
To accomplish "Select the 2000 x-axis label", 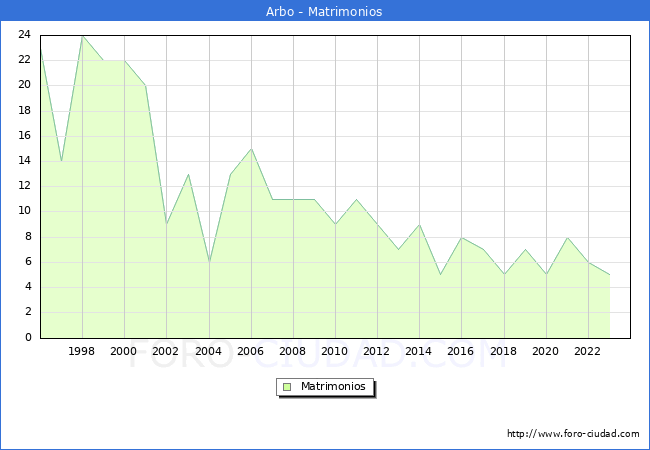I will pos(124,351).
